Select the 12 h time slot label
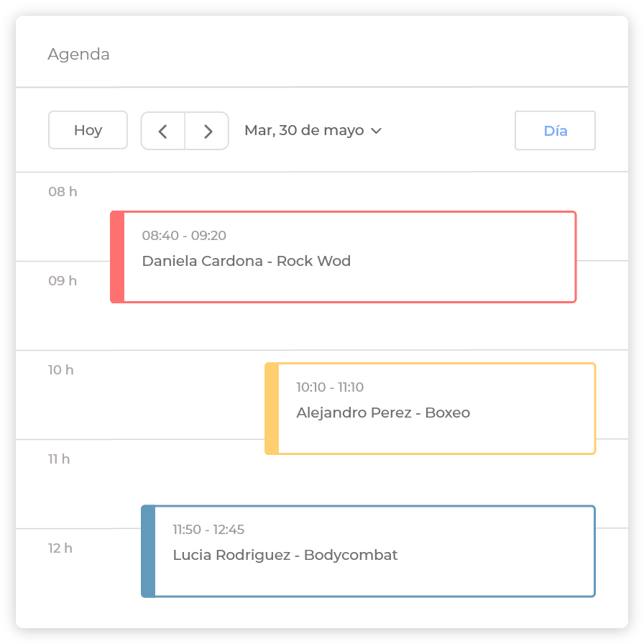This screenshot has width=644, height=644. (x=60, y=548)
